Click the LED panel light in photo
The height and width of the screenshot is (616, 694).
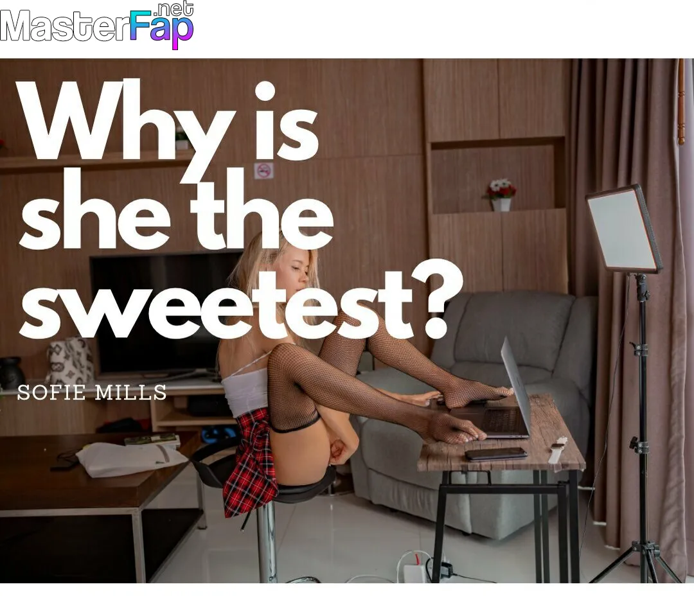pyautogui.click(x=625, y=229)
